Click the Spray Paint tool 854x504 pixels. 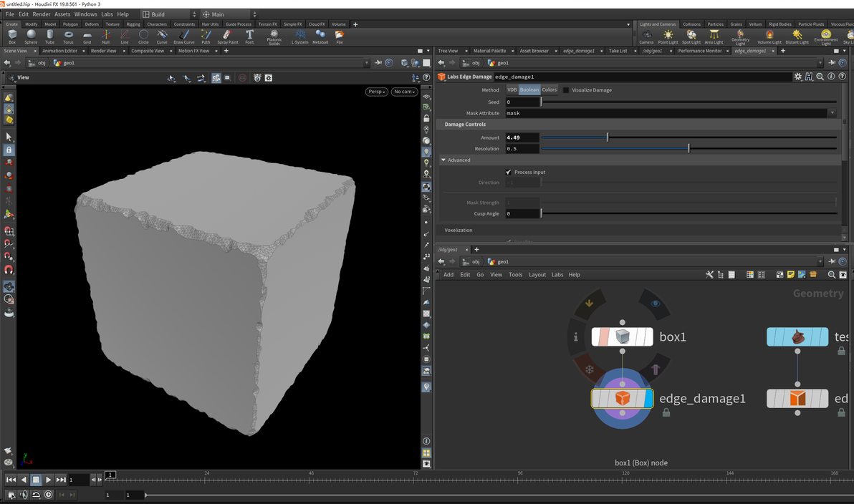(x=228, y=36)
